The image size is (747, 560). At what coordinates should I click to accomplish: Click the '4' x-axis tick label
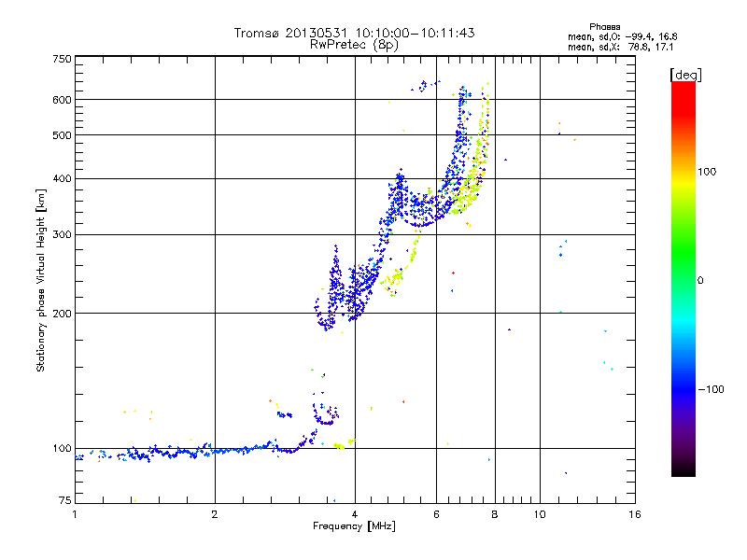[355, 515]
